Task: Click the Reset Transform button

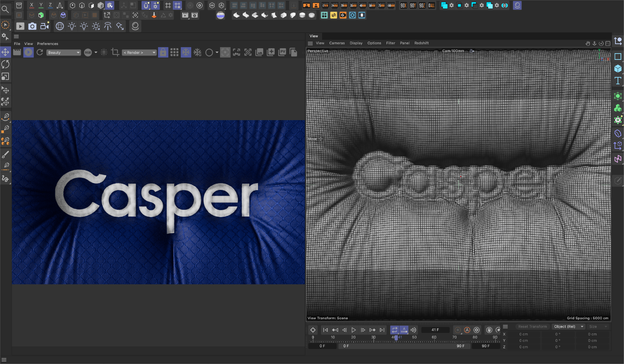Action: pos(532,326)
